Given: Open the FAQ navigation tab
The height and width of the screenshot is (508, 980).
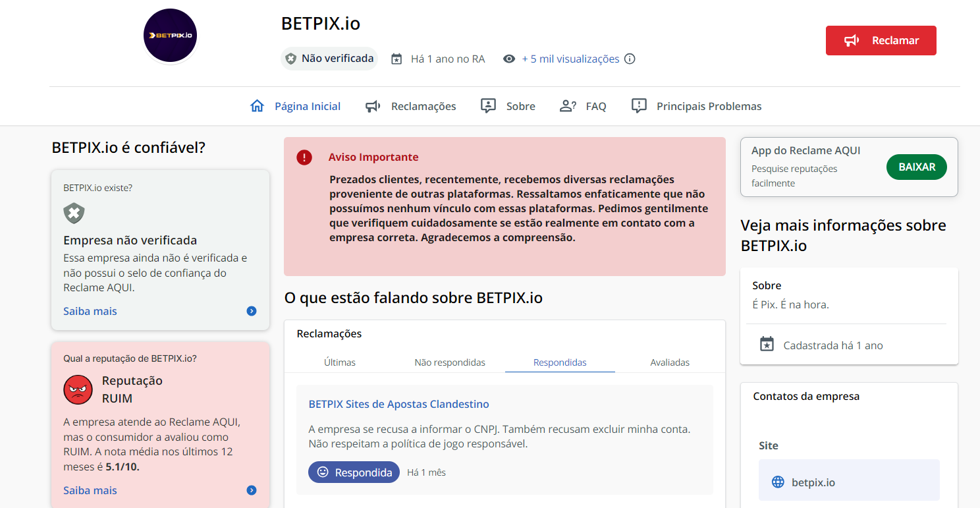Looking at the screenshot, I should click(583, 106).
